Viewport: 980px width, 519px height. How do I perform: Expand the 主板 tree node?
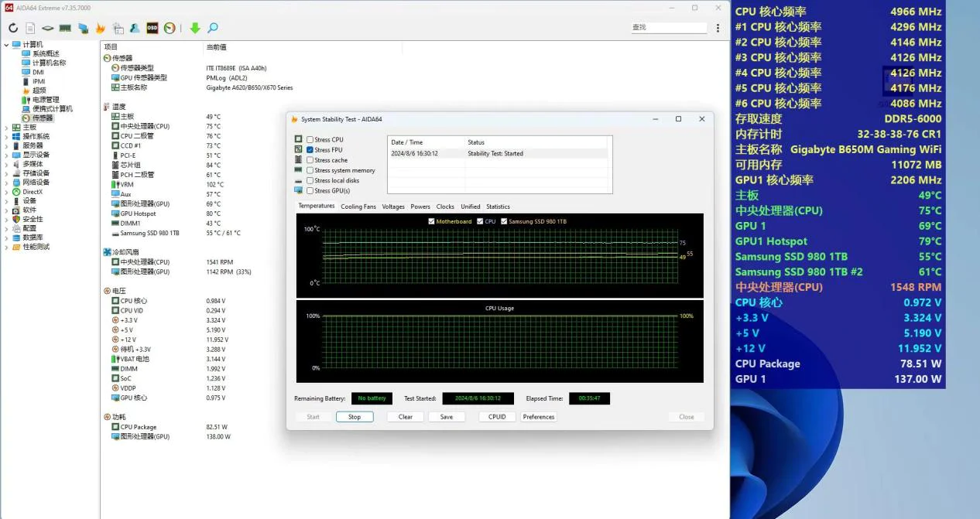tap(7, 128)
